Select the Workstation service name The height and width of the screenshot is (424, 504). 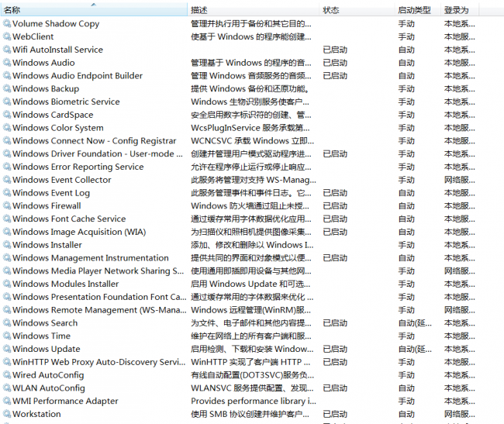tap(36, 414)
